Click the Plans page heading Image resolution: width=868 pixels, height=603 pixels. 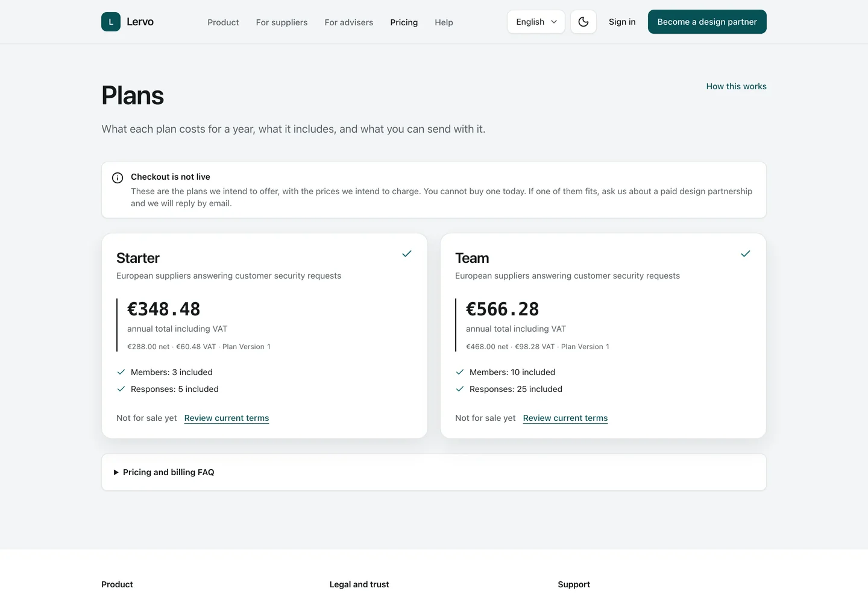(133, 95)
